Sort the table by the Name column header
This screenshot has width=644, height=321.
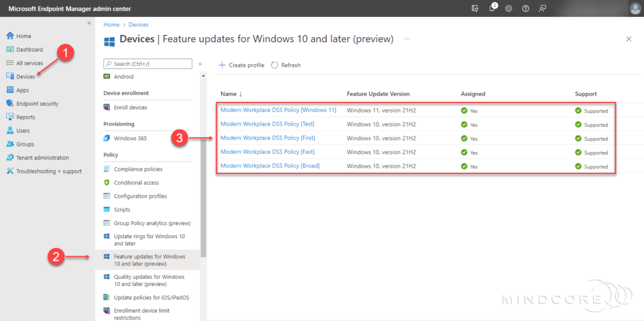(231, 94)
